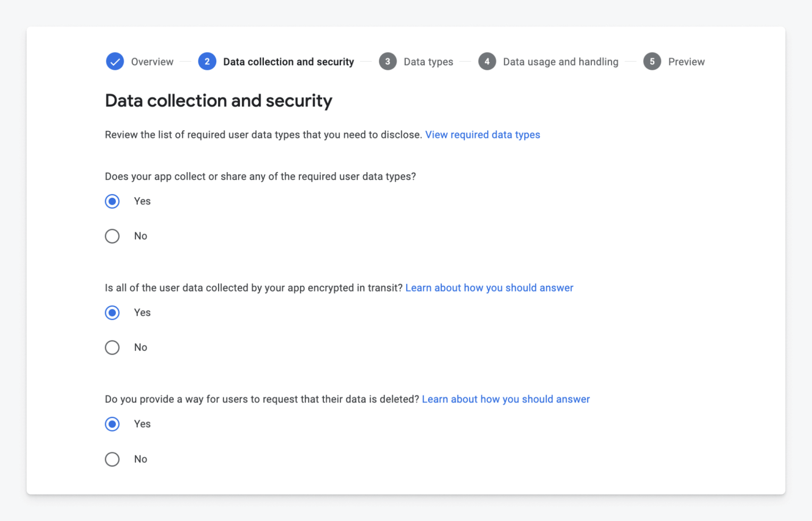The image size is (812, 521).
Task: Click Learn about how you should answer for encryption
Action: 489,288
